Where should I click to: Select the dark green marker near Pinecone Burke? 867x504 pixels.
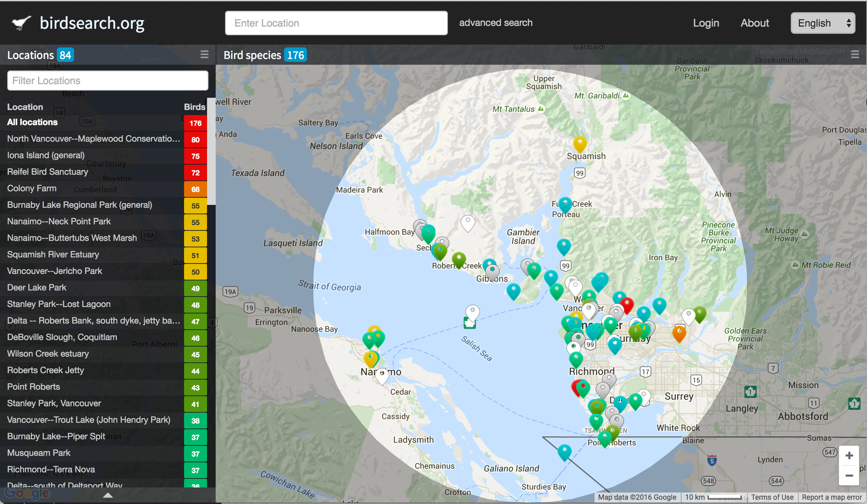699,315
